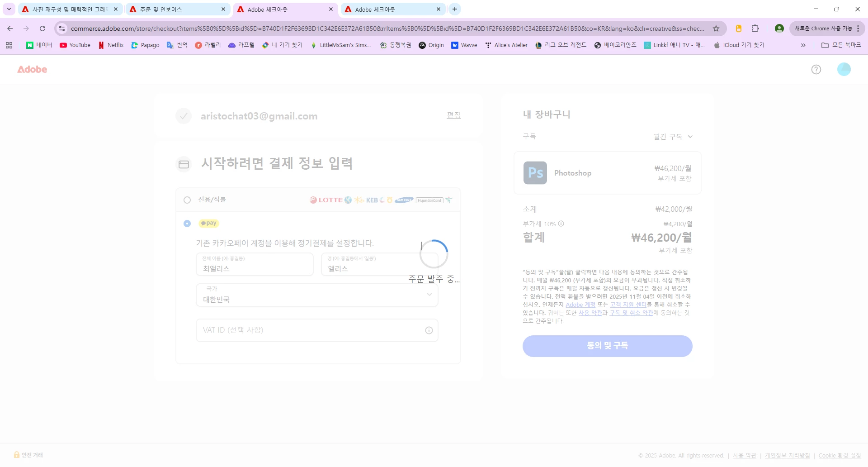Click the 안전 거래 lock icon
This screenshot has height=467, width=868.
pyautogui.click(x=17, y=455)
